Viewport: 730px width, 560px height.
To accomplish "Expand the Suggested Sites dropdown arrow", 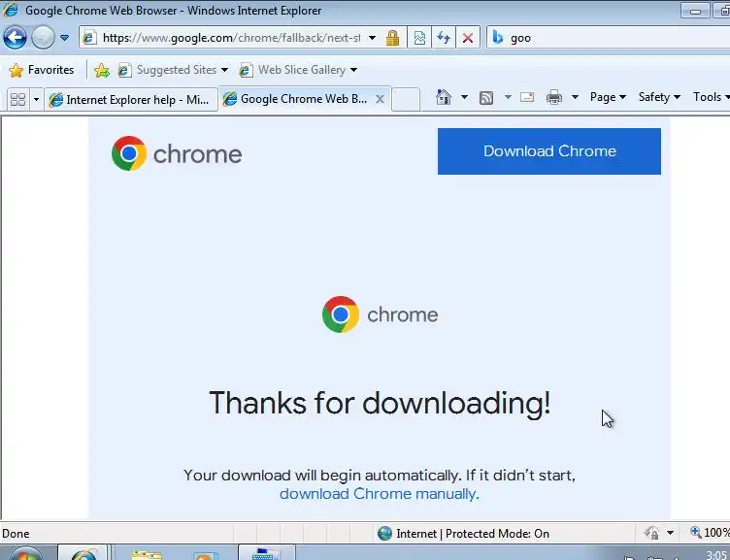I will (224, 70).
